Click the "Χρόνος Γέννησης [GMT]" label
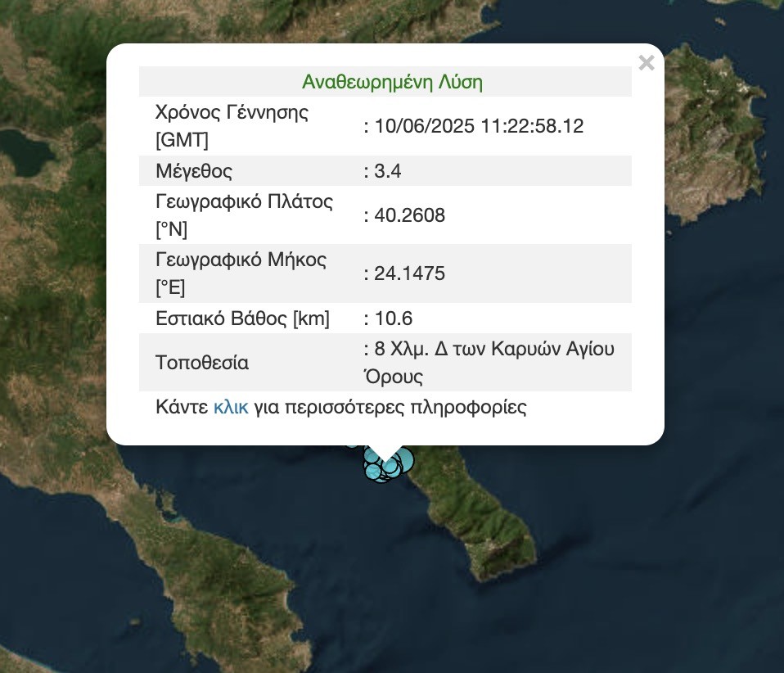This screenshot has width=784, height=673. pos(232,126)
